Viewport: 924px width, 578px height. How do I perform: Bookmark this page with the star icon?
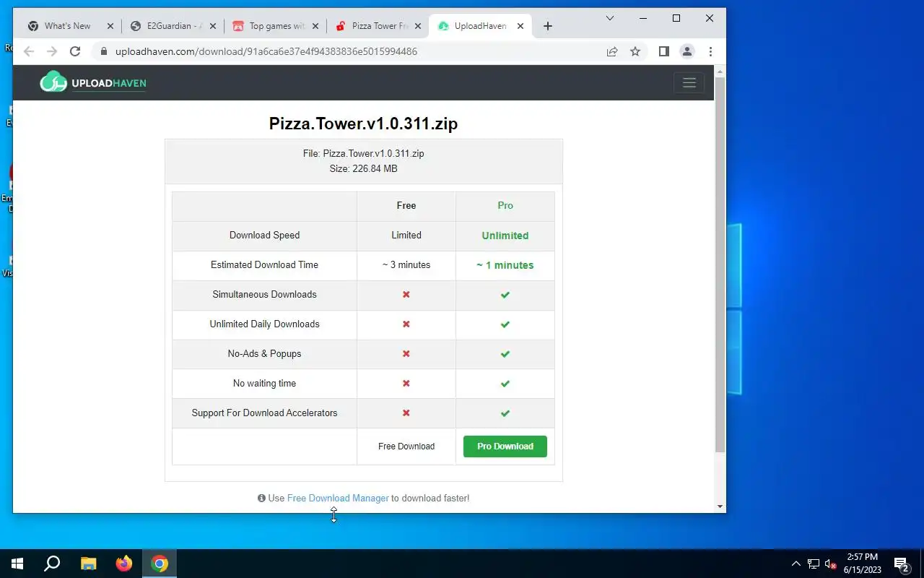[x=635, y=51]
